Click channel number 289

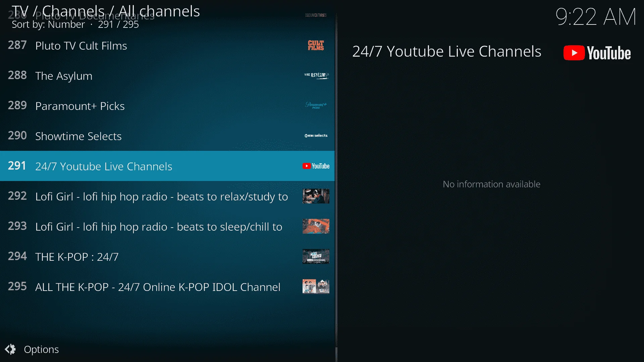click(x=17, y=105)
